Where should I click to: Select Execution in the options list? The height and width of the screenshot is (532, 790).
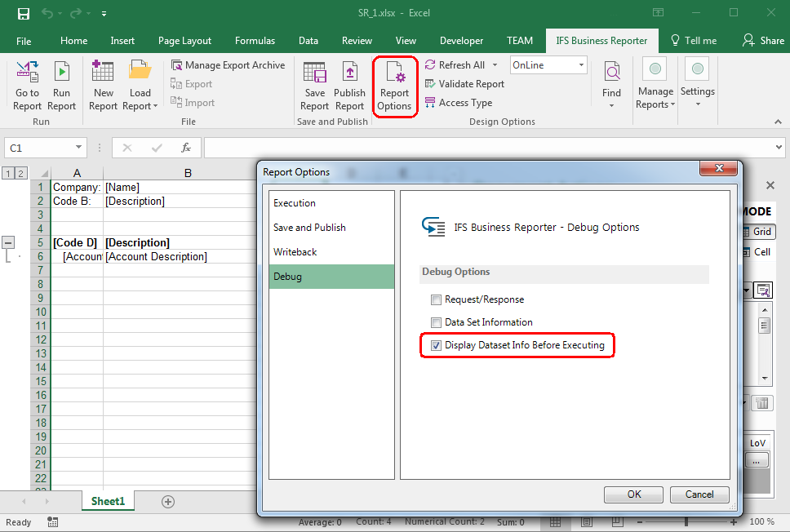(x=331, y=203)
